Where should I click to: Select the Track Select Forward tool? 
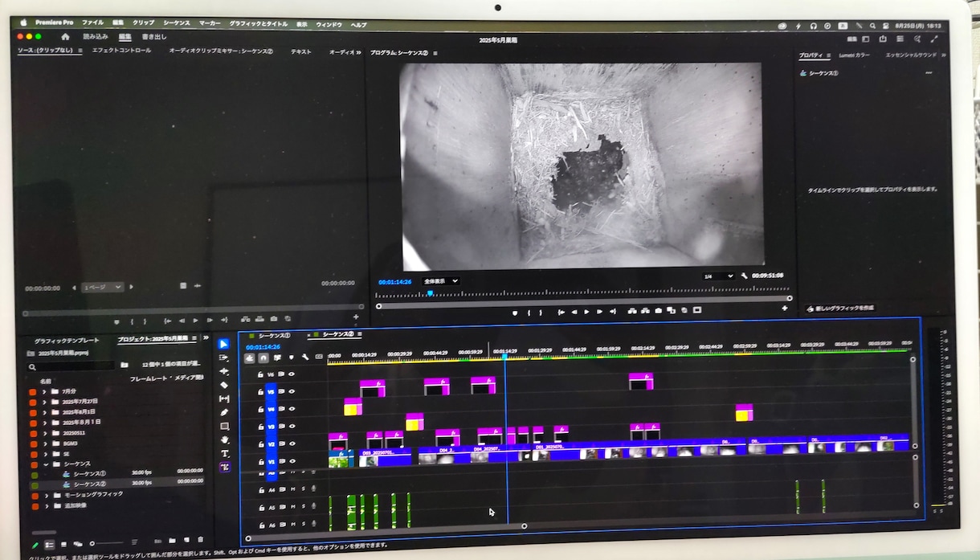point(223,358)
